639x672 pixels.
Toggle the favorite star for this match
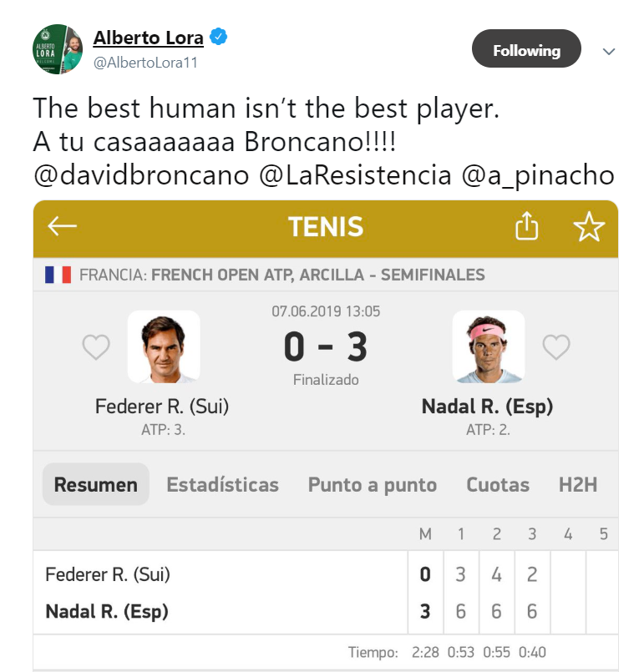(589, 227)
